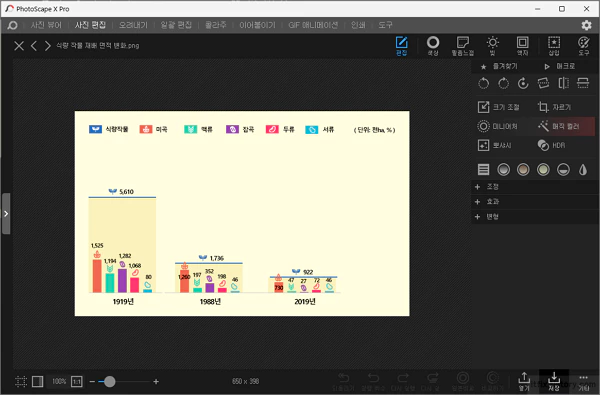600x395 pixels.
Task: Open the search magnifier icon
Action: point(12,25)
